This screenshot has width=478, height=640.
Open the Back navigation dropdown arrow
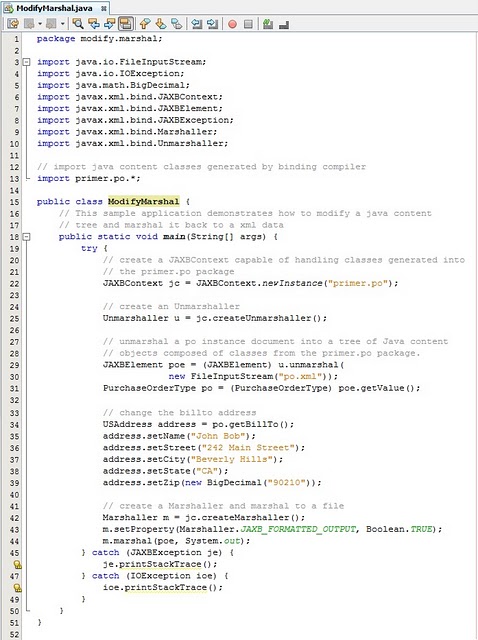point(40,24)
